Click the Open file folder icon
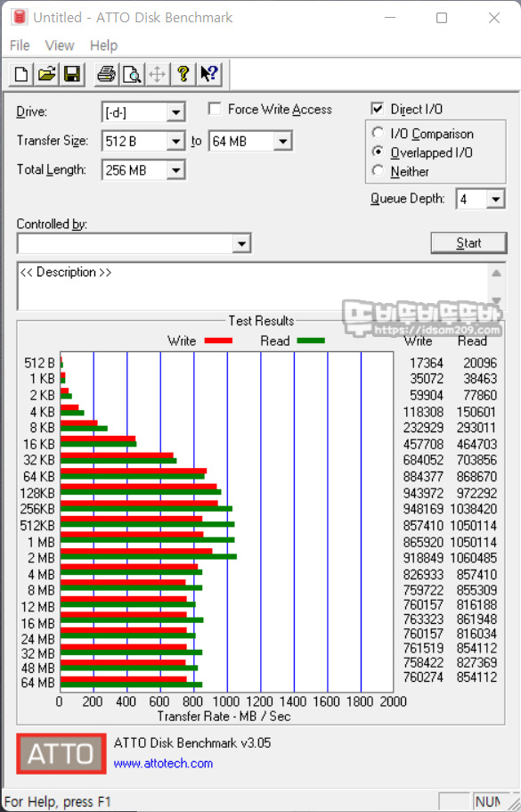 (46, 75)
